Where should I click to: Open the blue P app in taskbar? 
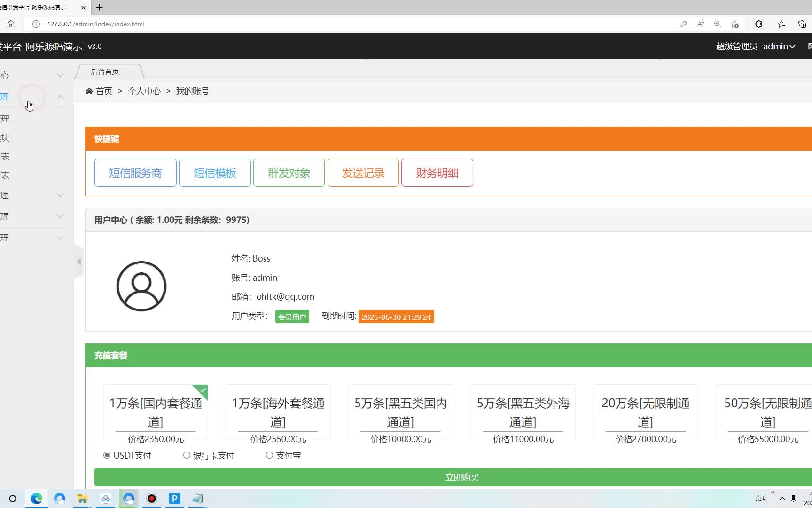(x=175, y=499)
